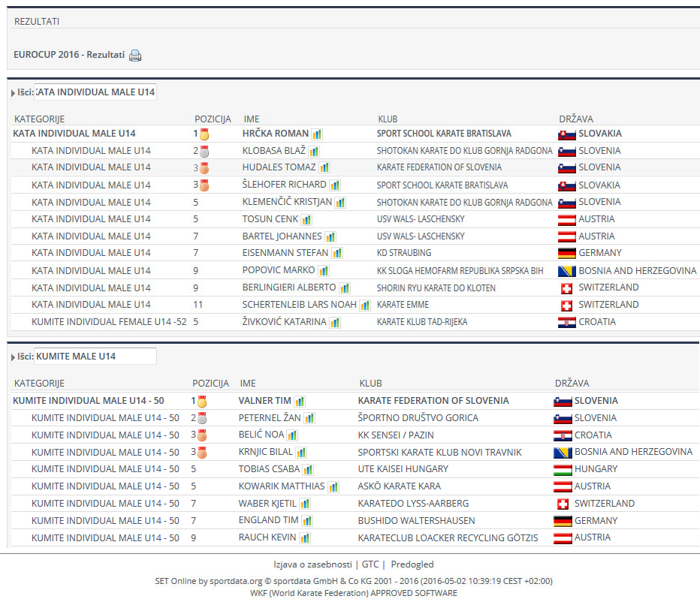
Task: Open chart icon beside SCHERTENLEIB LARS NOAH
Action: point(364,305)
